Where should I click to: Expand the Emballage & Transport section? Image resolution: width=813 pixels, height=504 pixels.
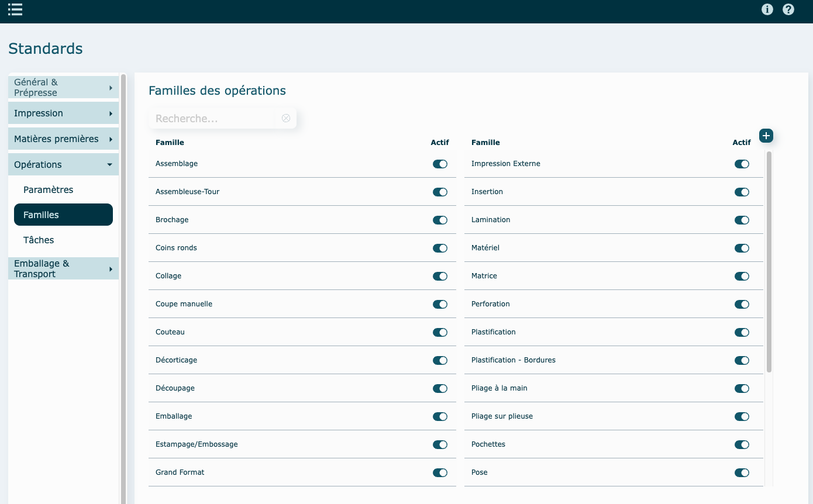[63, 269]
